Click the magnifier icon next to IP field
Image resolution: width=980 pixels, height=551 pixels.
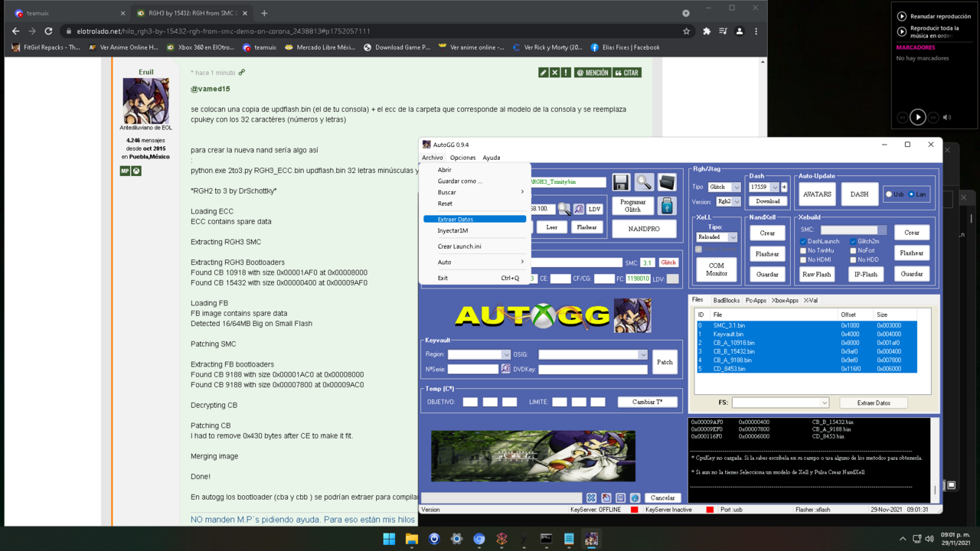563,209
